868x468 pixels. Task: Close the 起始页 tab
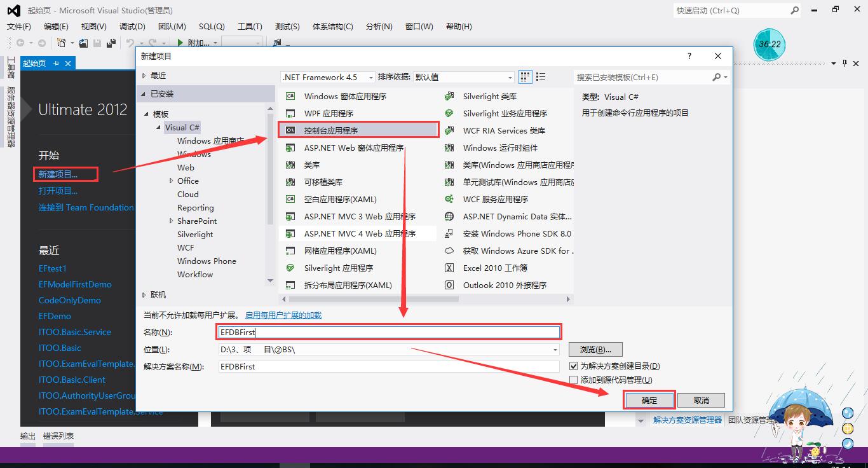coord(68,63)
